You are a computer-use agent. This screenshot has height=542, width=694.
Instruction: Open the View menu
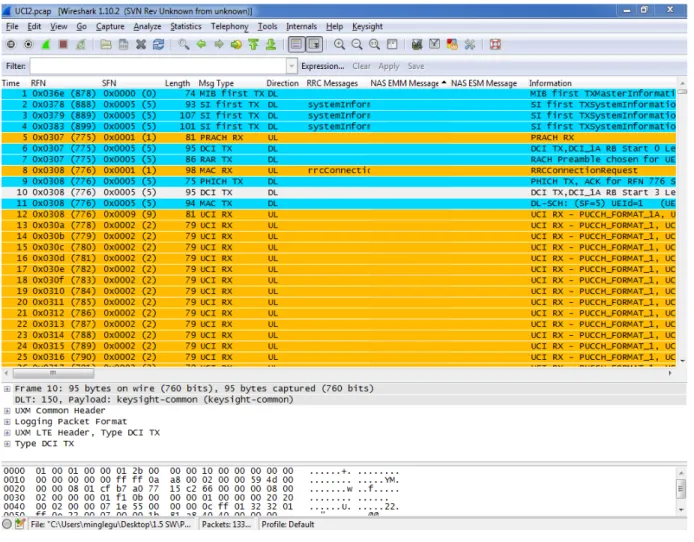(58, 27)
